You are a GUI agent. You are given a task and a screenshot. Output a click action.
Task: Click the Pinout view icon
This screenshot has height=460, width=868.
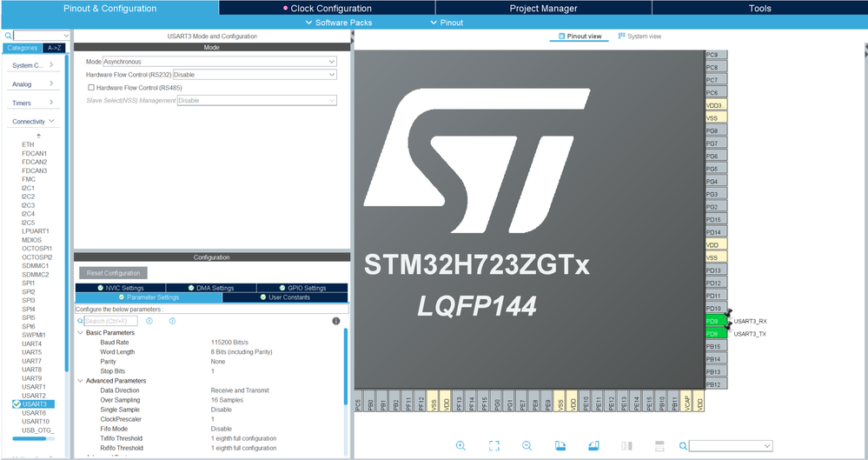coord(562,36)
